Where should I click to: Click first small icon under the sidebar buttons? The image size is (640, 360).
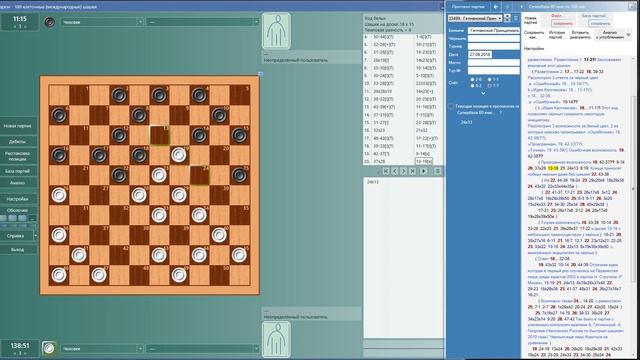coord(3,218)
